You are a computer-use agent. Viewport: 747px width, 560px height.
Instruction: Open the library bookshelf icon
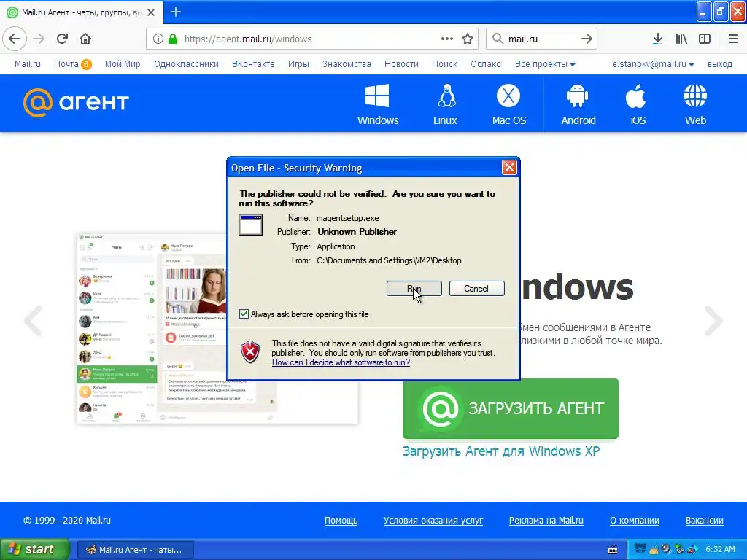tap(681, 39)
